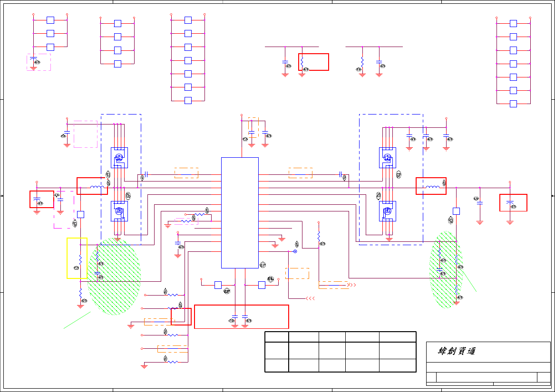Viewport: 555px width, 392px height.
Task: Pick the polarized capacitor in the far-right red box
Action: [510, 203]
